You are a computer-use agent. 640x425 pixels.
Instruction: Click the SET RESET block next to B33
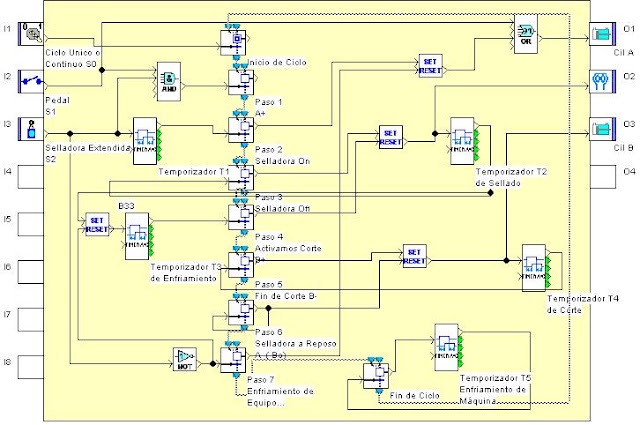point(97,225)
